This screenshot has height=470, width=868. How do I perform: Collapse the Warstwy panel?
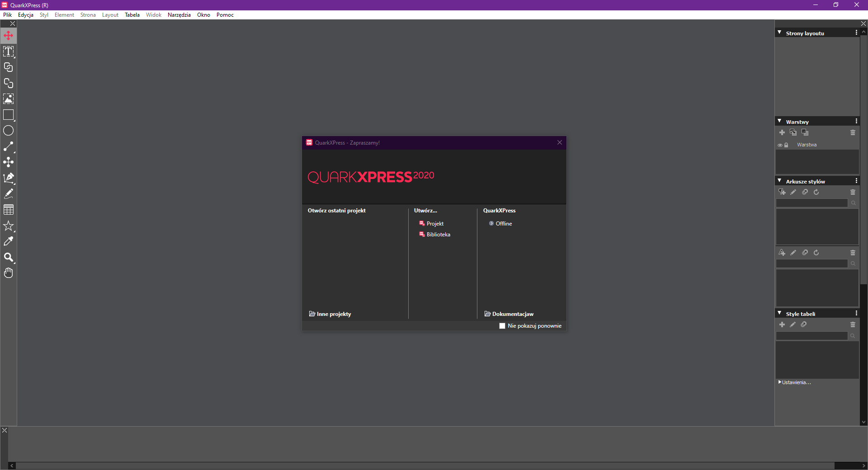[x=779, y=121]
